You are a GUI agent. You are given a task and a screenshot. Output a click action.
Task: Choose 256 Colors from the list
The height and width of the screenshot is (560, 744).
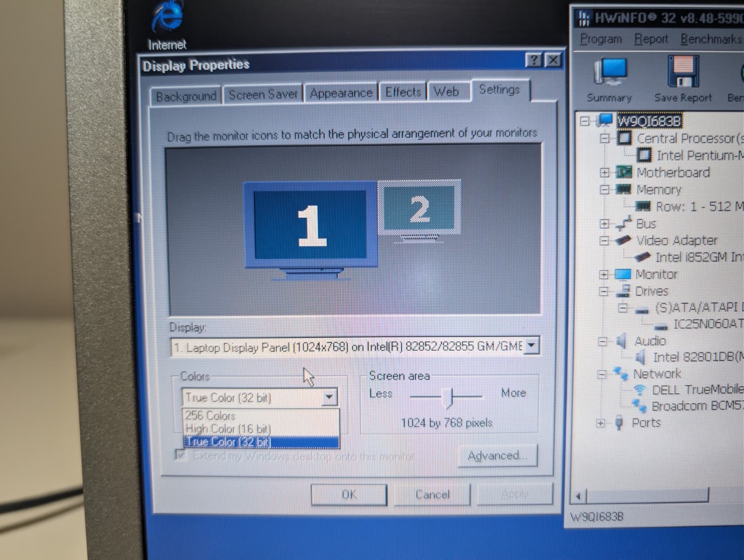(260, 415)
